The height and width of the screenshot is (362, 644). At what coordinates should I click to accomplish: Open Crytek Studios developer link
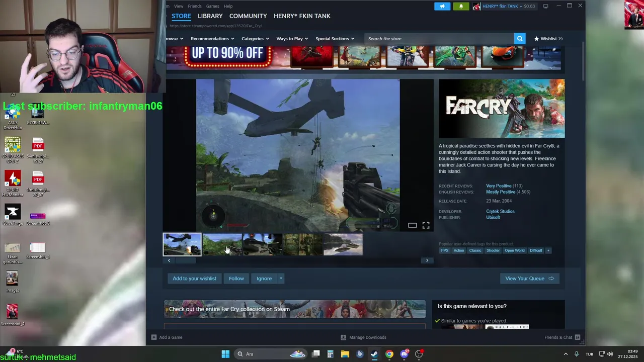(x=500, y=212)
